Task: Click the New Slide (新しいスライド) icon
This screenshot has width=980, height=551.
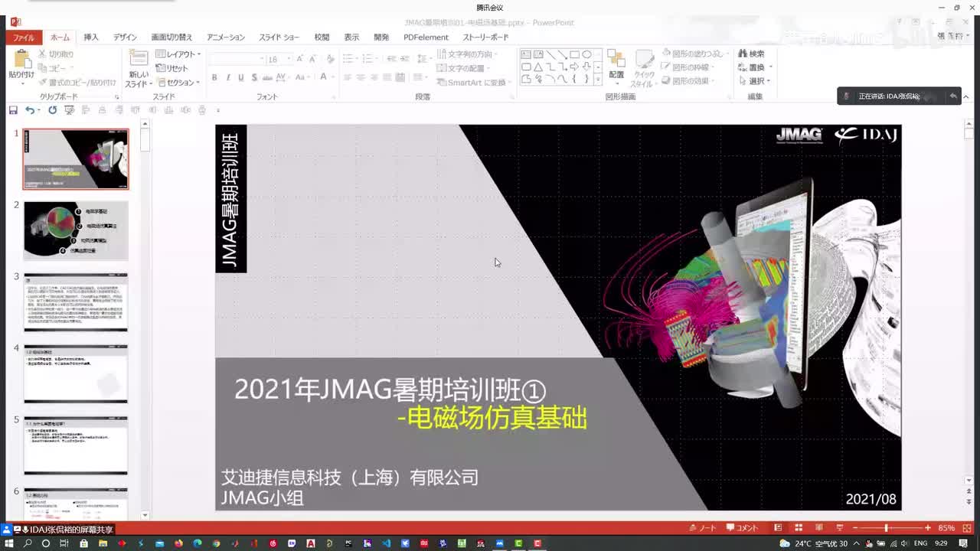Action: (139, 59)
